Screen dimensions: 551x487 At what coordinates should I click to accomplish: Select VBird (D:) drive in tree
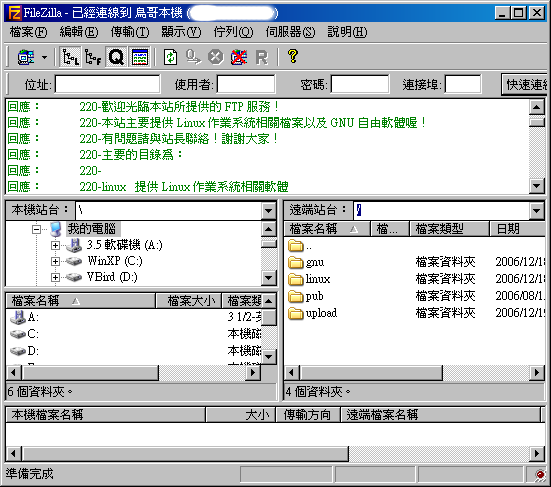point(112,277)
